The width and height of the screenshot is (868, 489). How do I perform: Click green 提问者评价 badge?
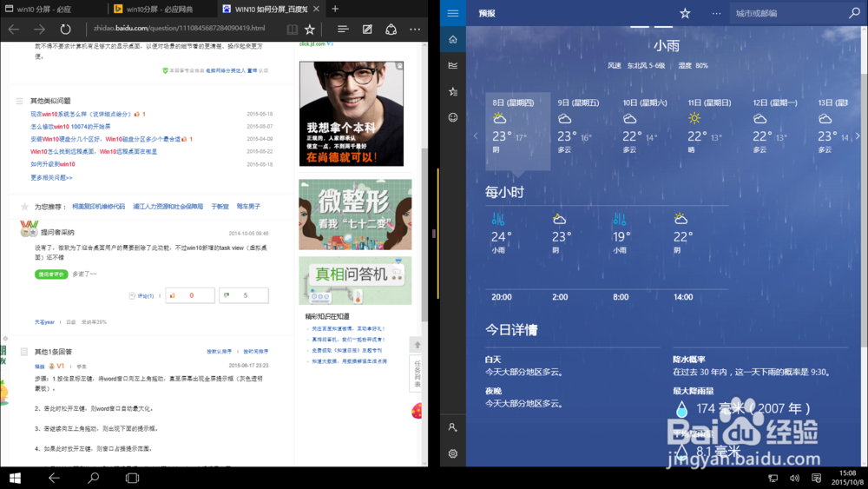51,274
